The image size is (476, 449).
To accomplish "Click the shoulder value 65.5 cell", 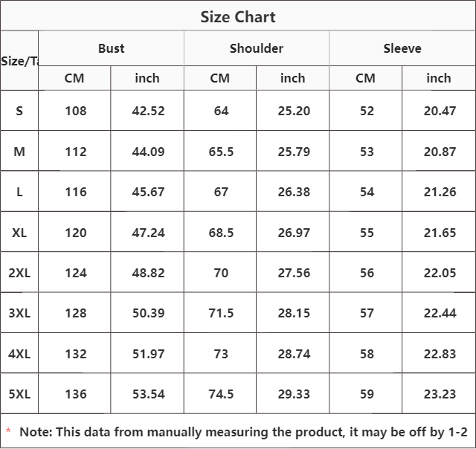I will click(221, 152).
